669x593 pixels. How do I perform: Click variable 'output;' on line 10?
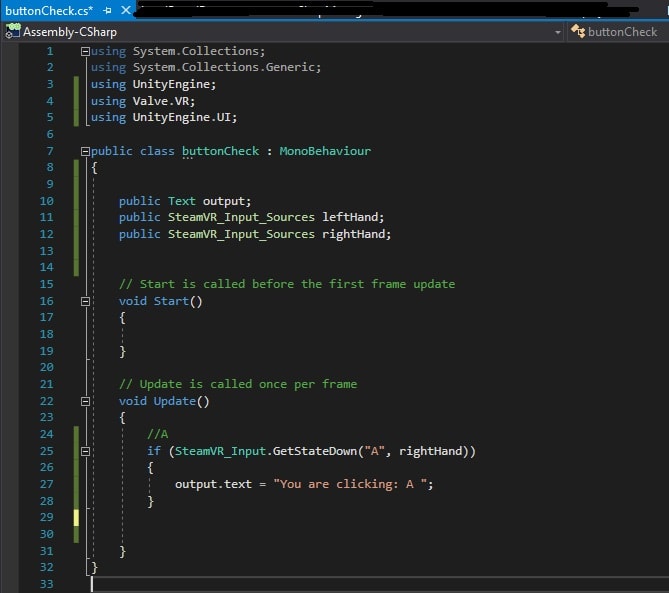click(227, 201)
